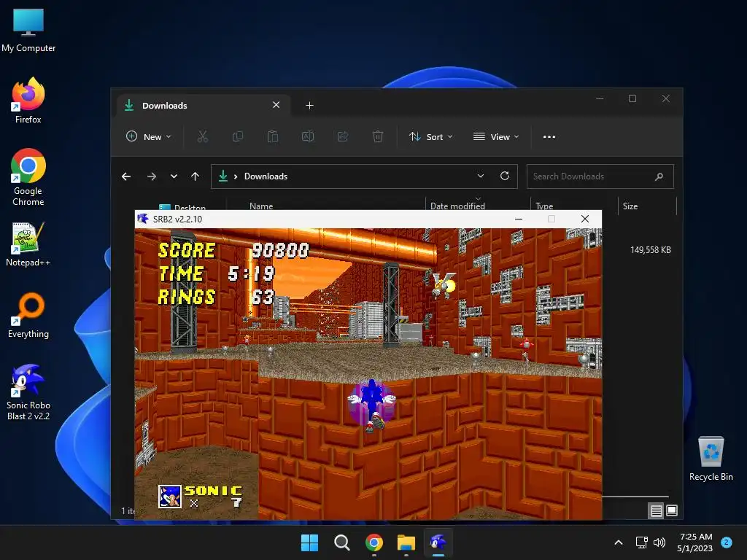Viewport: 747px width, 560px height.
Task: Click the Paste clipboard icon in Explorer
Action: click(273, 136)
